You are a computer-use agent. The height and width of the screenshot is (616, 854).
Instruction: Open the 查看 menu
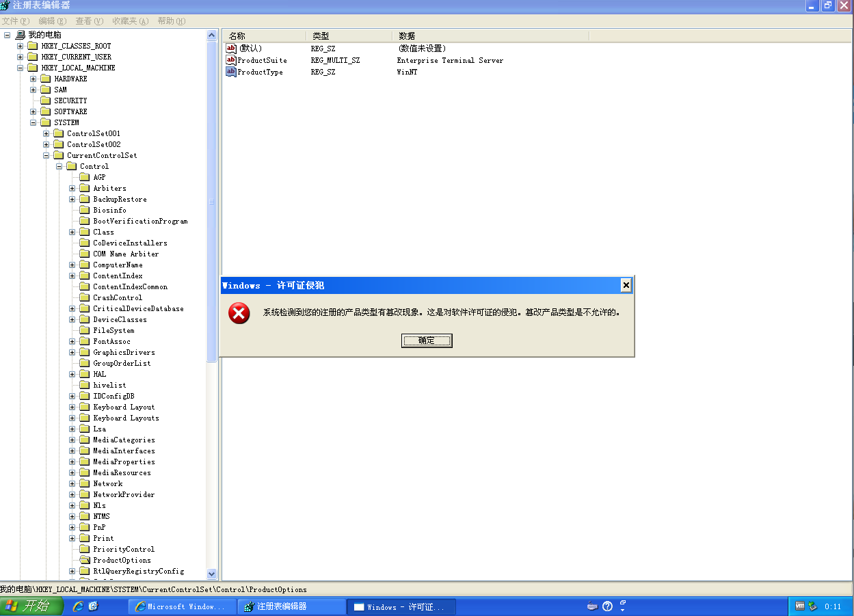(89, 21)
